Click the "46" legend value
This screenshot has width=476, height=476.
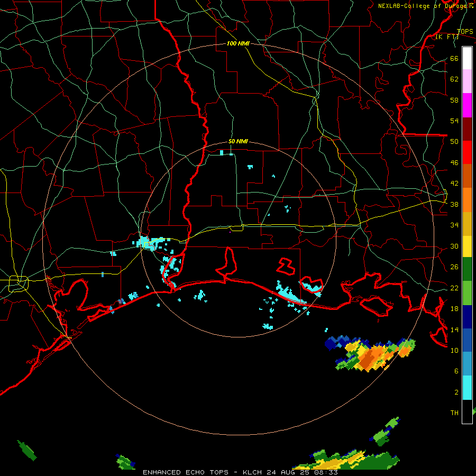454,163
